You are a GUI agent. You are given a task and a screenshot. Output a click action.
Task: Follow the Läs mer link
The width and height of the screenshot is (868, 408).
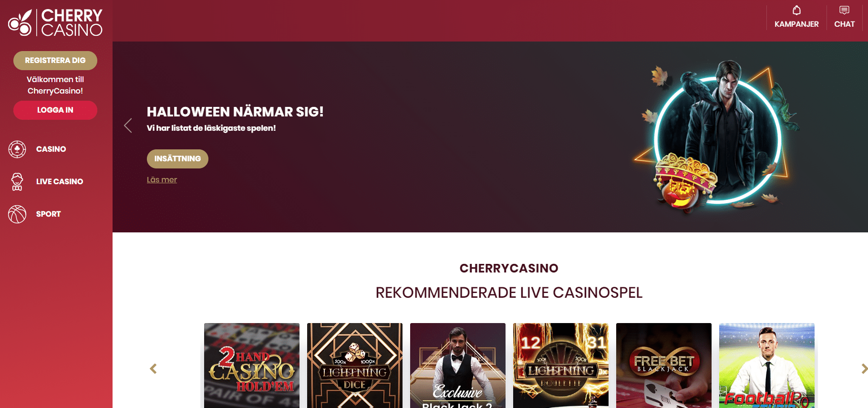click(x=162, y=180)
